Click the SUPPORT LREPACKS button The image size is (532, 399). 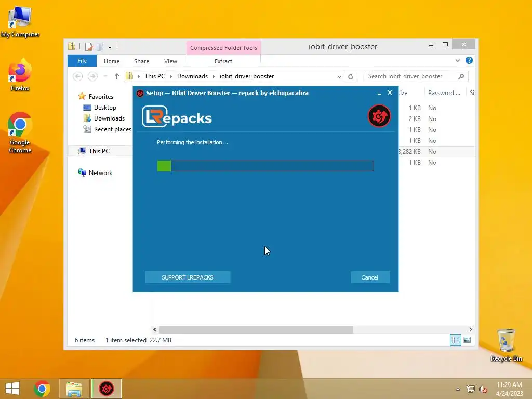point(188,277)
